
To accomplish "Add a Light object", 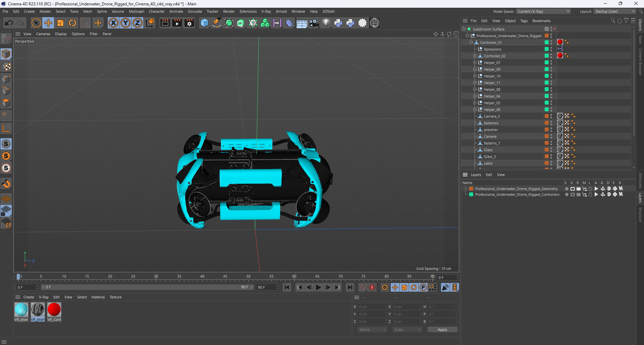I will (326, 23).
